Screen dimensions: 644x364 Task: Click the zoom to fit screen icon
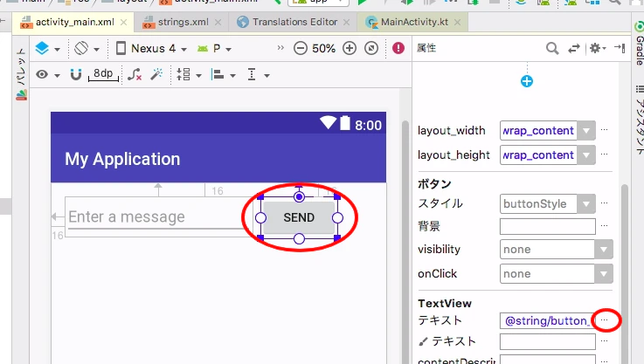pos(371,48)
